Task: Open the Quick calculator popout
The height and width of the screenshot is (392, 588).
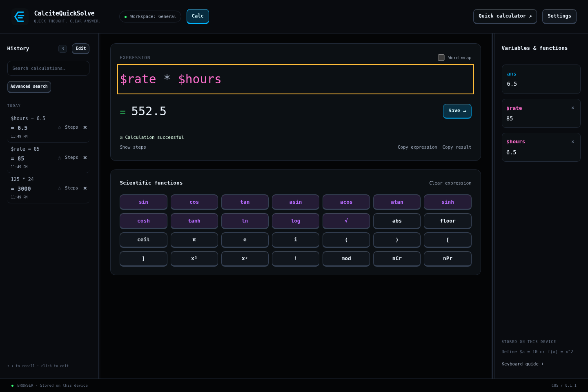Action: click(x=505, y=16)
